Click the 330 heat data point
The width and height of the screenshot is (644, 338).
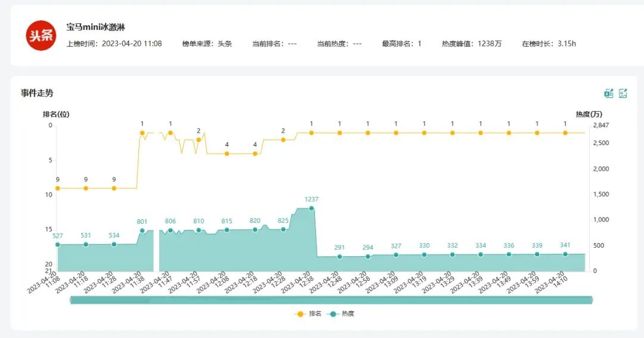[x=424, y=254]
